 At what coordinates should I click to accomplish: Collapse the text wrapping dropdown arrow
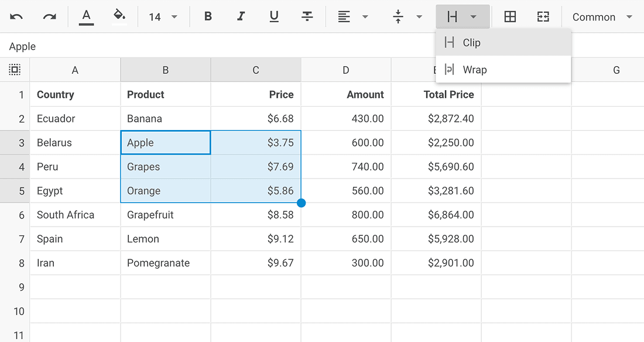(474, 17)
